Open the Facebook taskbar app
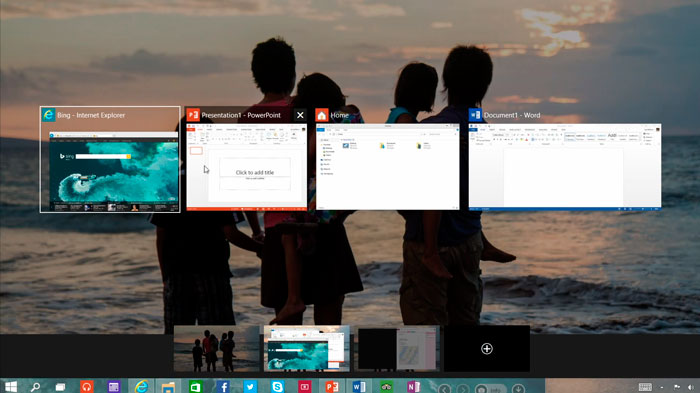 tap(223, 387)
